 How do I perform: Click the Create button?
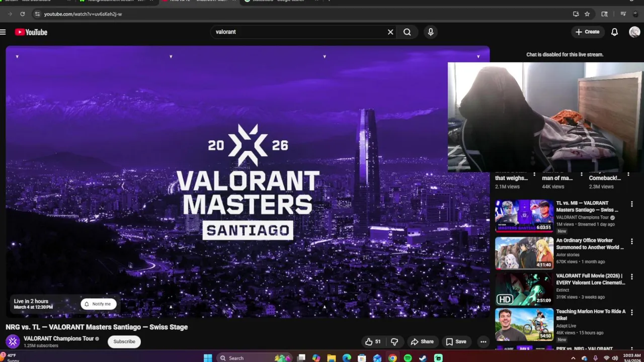[588, 32]
